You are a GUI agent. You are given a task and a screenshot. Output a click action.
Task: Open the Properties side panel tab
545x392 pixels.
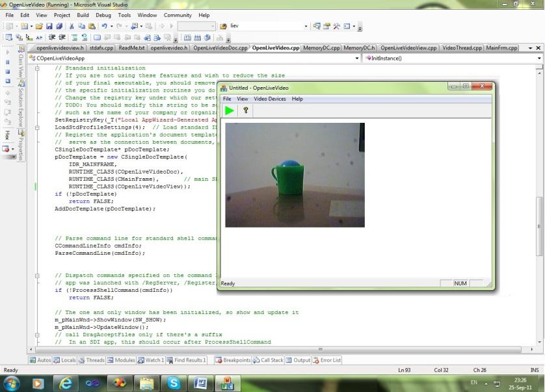(x=21, y=145)
